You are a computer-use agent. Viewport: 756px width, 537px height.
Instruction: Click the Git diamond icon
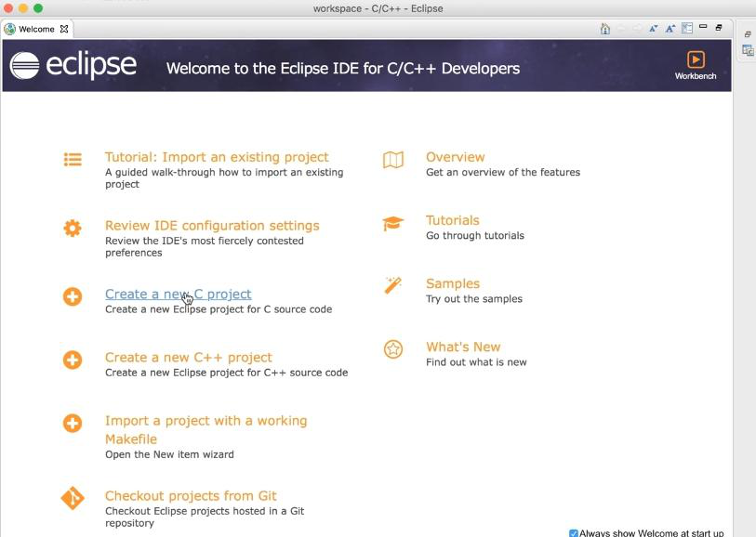point(73,498)
